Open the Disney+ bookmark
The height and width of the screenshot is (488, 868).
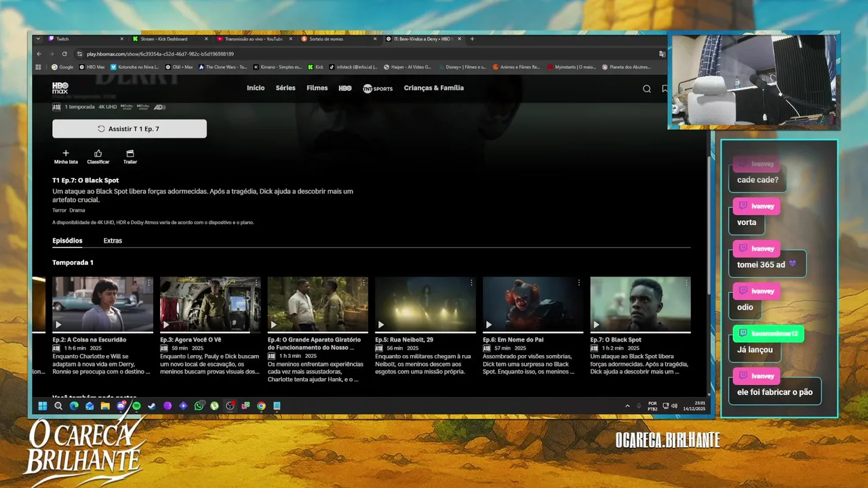[462, 67]
